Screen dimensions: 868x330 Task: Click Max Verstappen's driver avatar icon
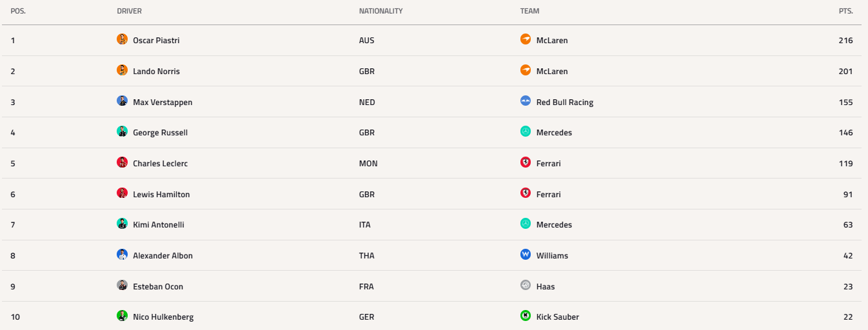122,101
